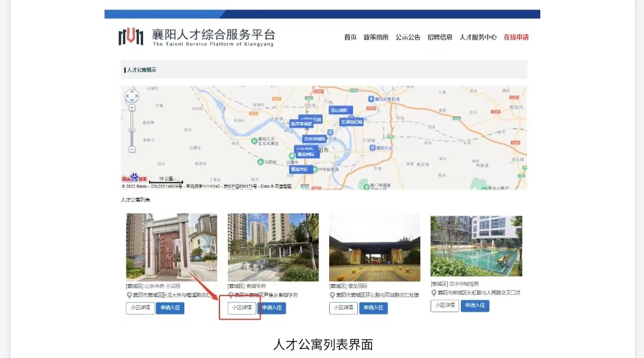Go to 招聘信息 in the navigation
644x358 pixels.
[x=440, y=37]
